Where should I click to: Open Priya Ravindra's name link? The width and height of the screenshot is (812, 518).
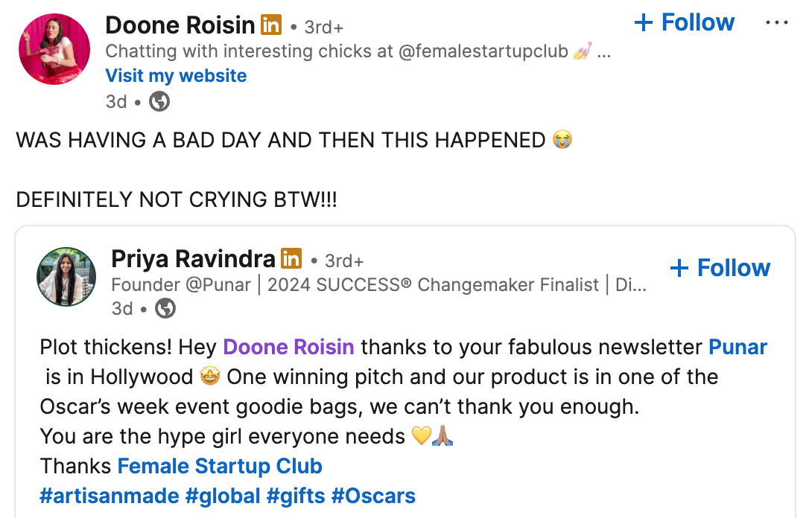tap(193, 259)
